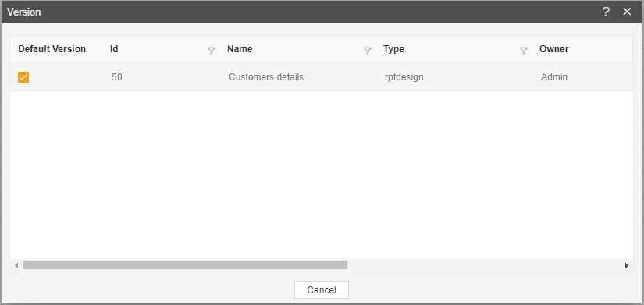Click the help question mark icon

606,12
